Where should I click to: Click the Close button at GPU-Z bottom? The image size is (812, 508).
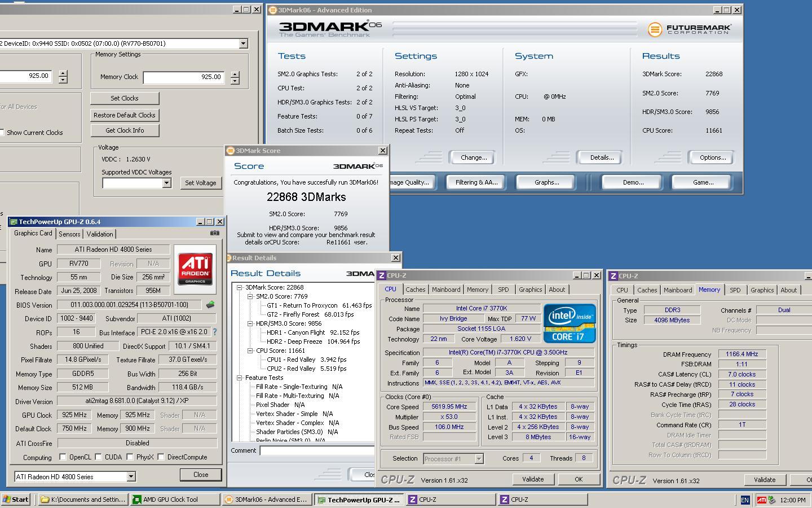pyautogui.click(x=201, y=475)
